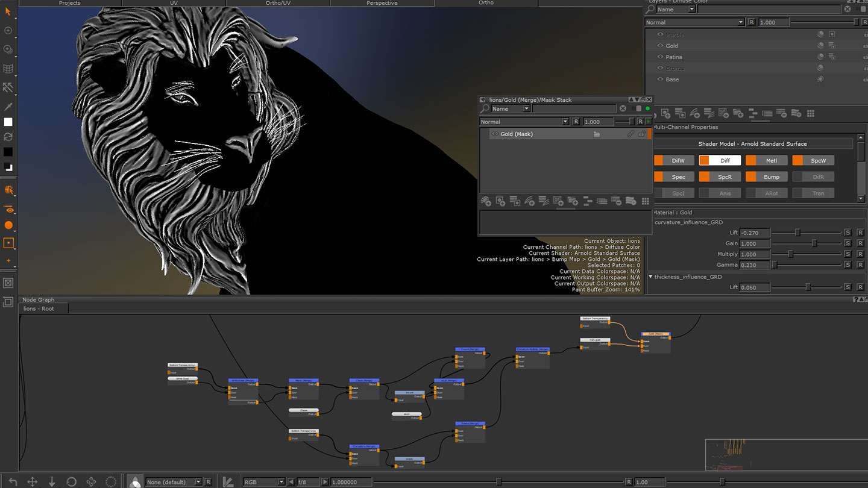Click the remove layer icon in Layers toolbar
The height and width of the screenshot is (488, 868).
782,113
